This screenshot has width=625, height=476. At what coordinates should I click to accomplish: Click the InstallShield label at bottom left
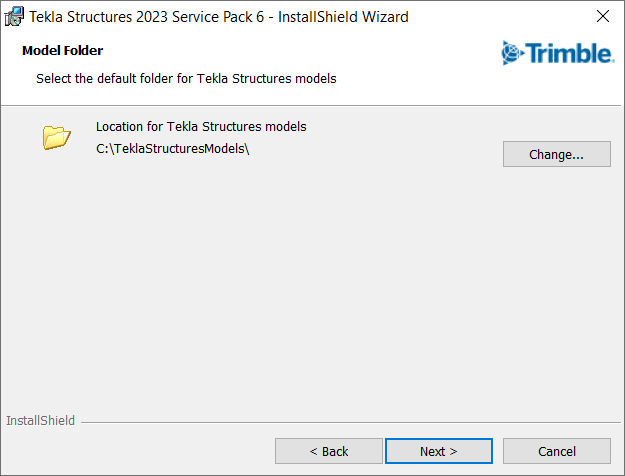pos(40,421)
